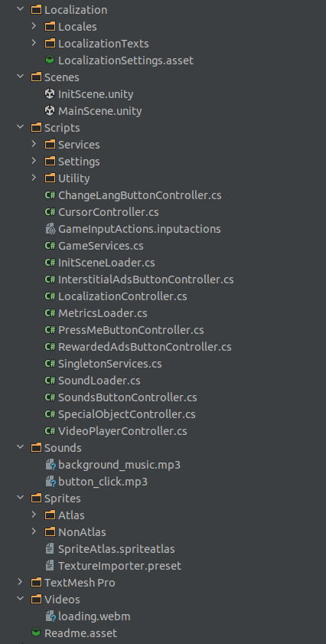Click the Unity icon beside MainScene.unity

point(50,111)
